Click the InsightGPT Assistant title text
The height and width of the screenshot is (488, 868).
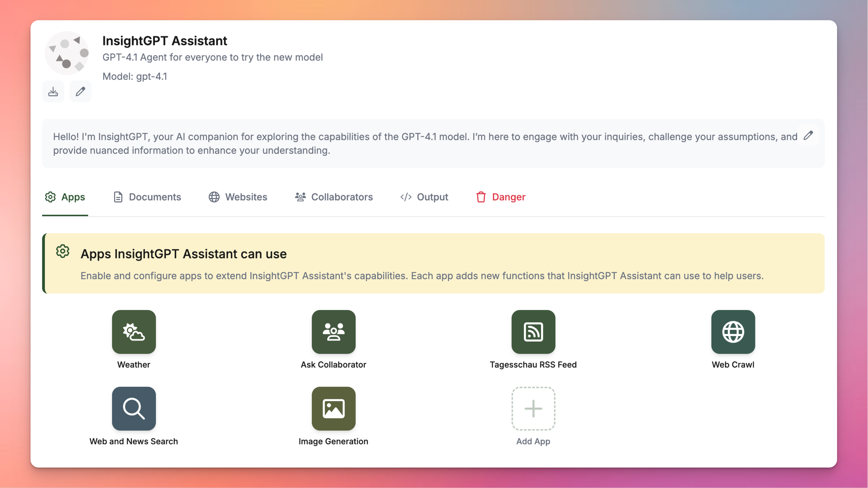point(165,41)
